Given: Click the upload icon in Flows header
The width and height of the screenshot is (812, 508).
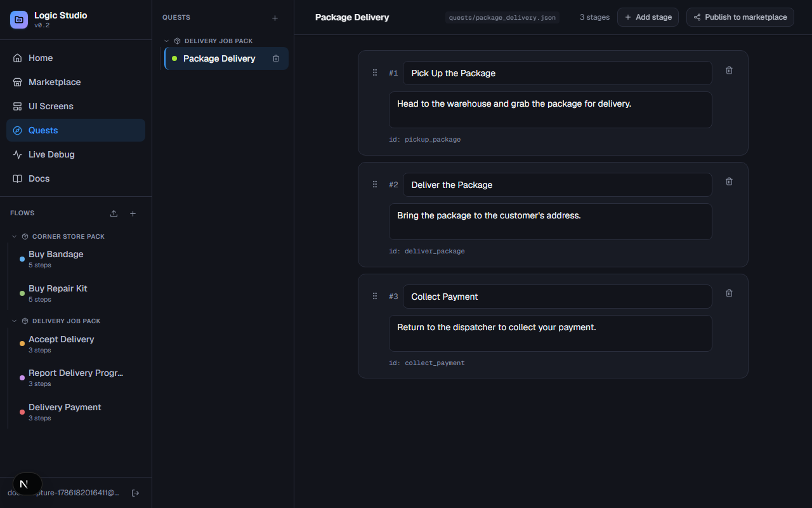Looking at the screenshot, I should [x=114, y=213].
